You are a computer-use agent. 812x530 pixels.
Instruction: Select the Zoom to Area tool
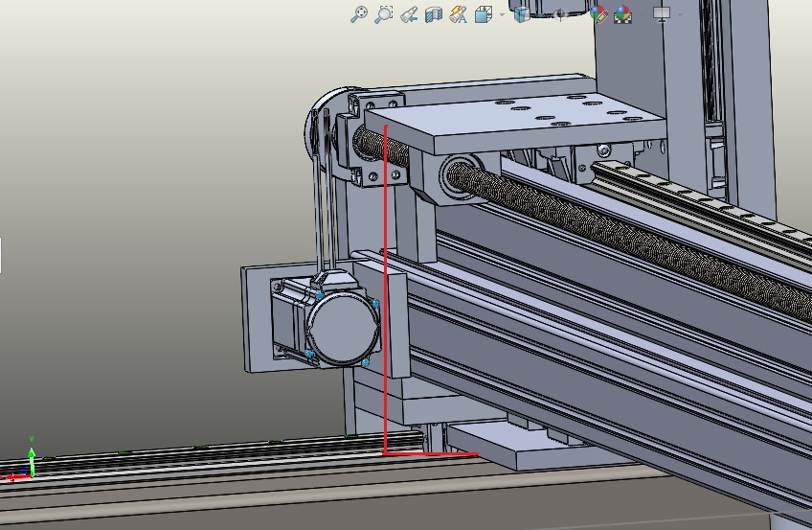click(384, 14)
